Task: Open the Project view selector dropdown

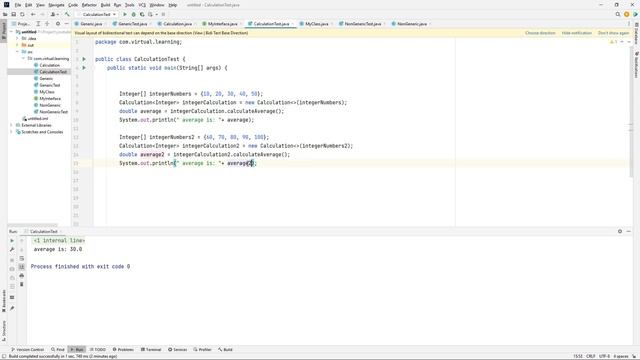Action: pos(22,24)
